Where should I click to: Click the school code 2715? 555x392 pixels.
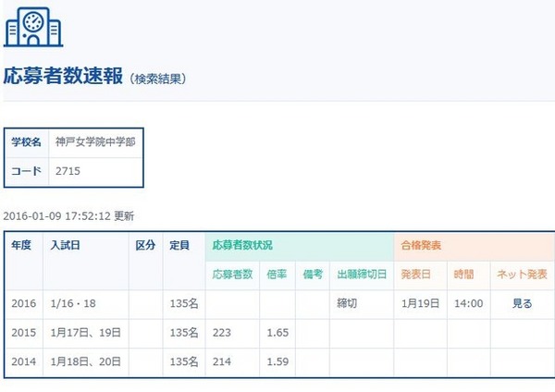pyautogui.click(x=68, y=171)
